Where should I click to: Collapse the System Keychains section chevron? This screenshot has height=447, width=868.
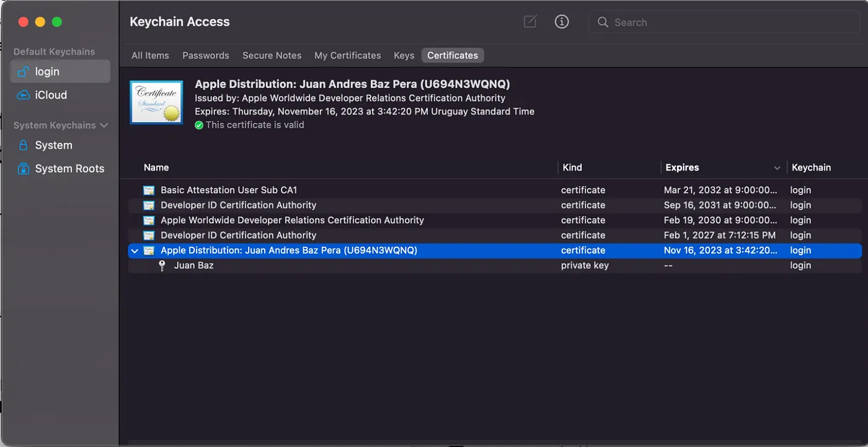tap(104, 125)
